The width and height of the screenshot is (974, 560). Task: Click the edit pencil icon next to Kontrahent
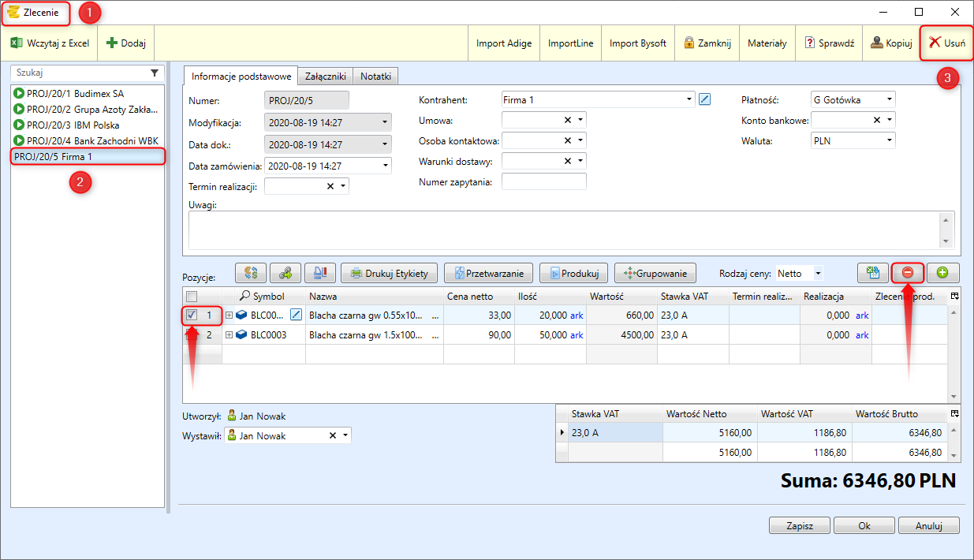(x=705, y=99)
